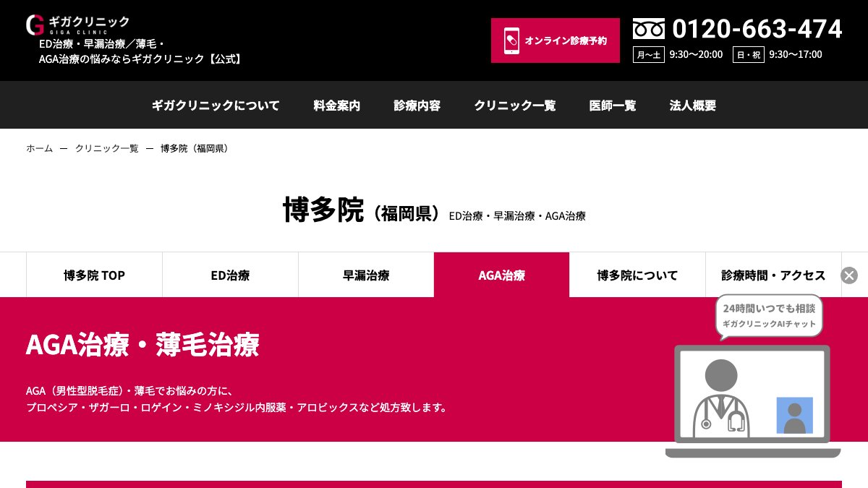Click ED治療・早漏治療 header tagline
Viewport: 868px width, 488px height.
(141, 52)
